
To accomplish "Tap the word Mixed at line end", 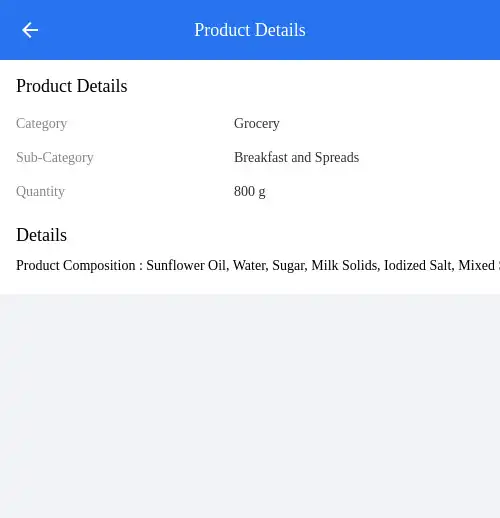I will (477, 266).
